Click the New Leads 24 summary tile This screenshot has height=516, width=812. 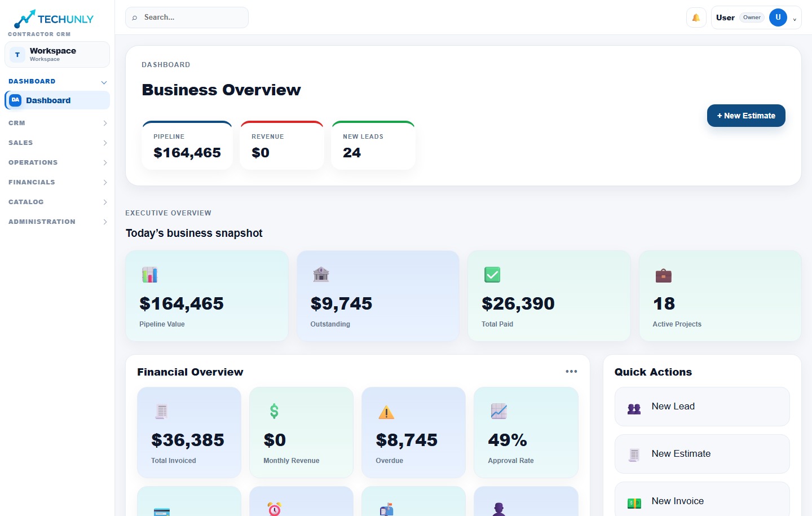point(373,145)
